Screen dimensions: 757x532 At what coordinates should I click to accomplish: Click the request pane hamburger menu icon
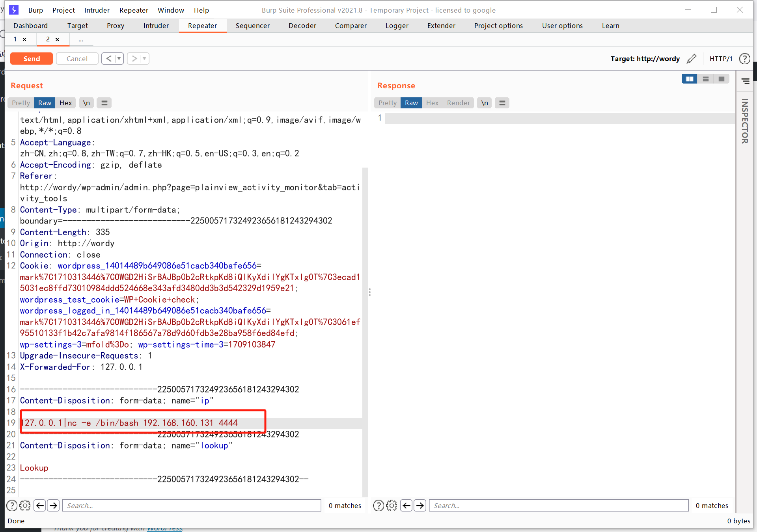(104, 103)
